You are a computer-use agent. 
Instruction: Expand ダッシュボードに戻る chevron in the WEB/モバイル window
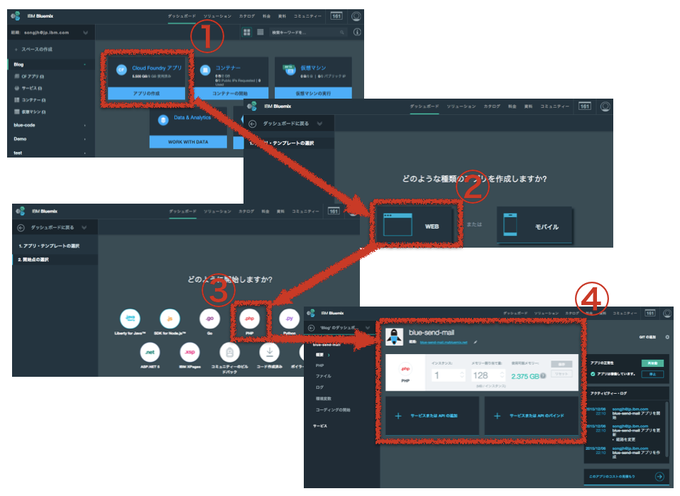320,124
